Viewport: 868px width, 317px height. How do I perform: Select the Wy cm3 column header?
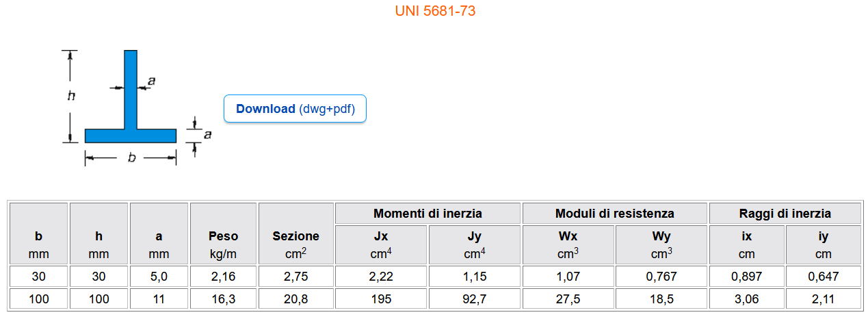click(661, 245)
